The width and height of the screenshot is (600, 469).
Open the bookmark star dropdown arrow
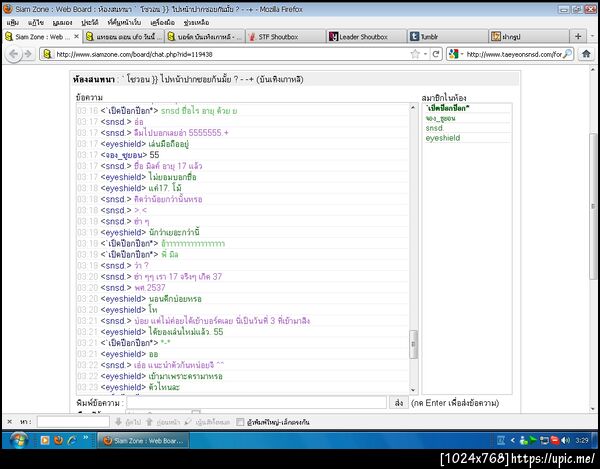point(425,54)
